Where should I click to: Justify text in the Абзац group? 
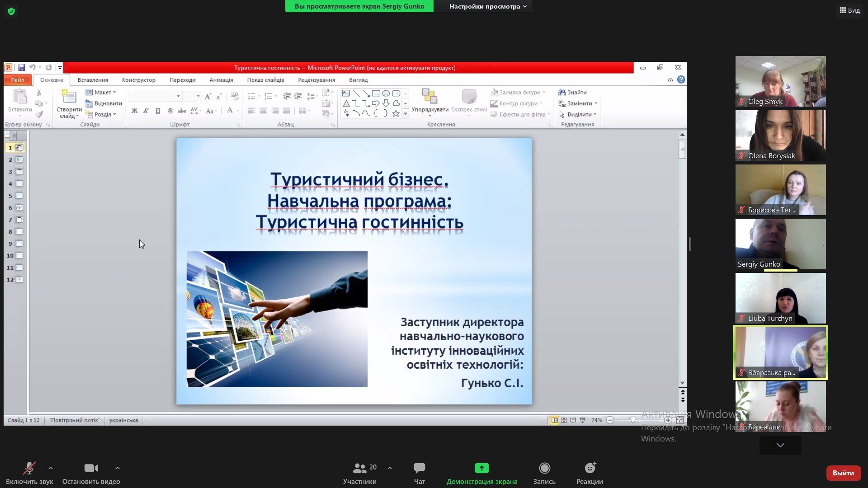pyautogui.click(x=287, y=111)
